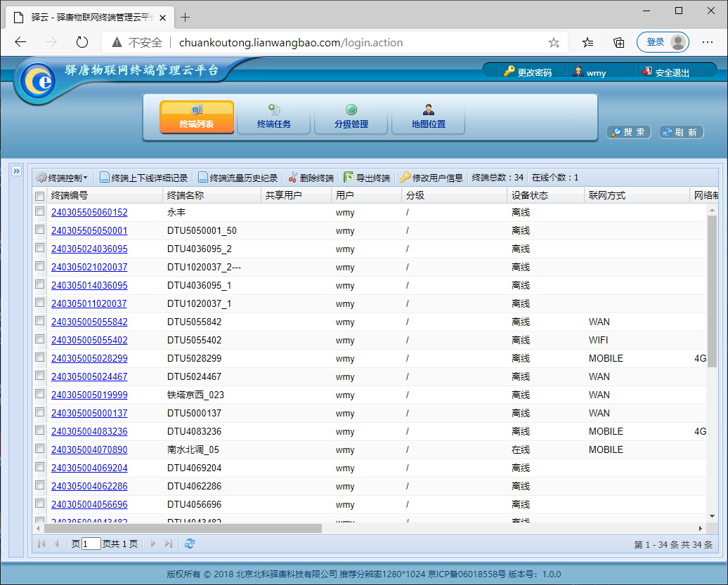
Task: Switch to the 终端任务 tab
Action: click(274, 117)
